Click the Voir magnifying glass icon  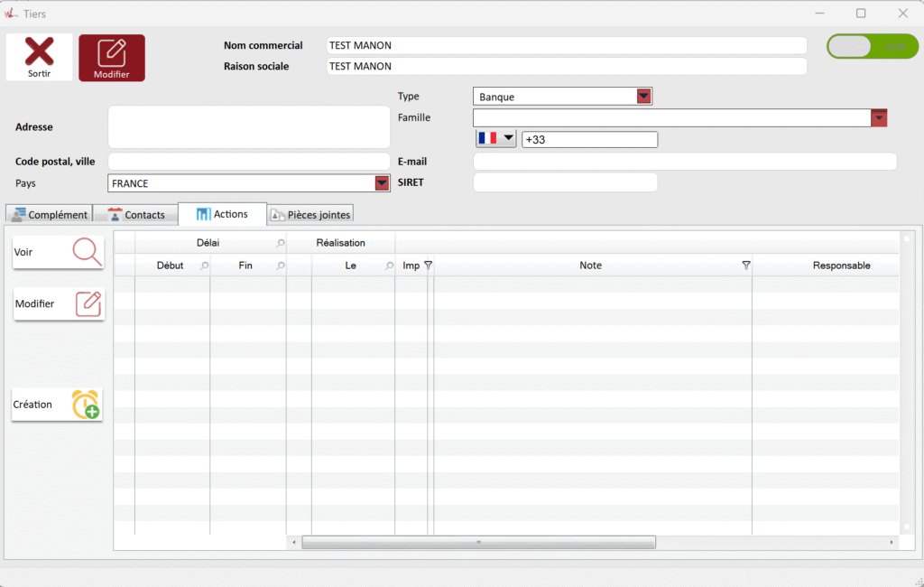(87, 252)
